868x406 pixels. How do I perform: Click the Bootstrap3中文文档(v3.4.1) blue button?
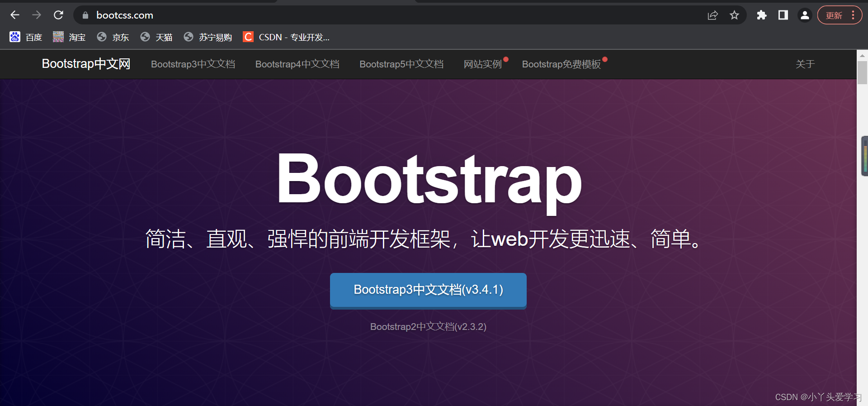point(428,290)
